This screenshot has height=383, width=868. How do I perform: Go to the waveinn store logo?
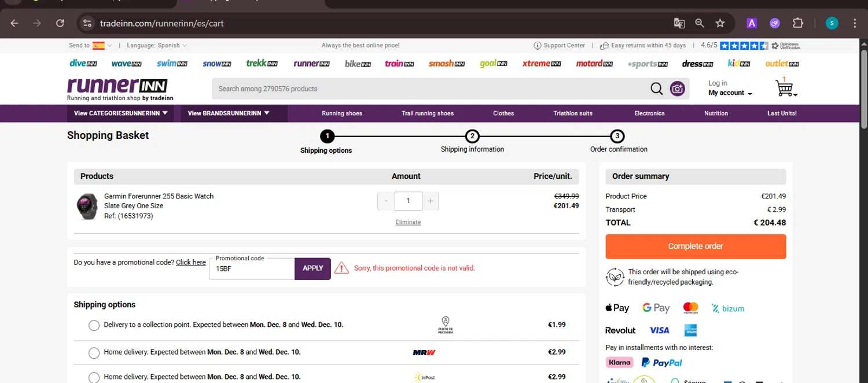[x=126, y=63]
